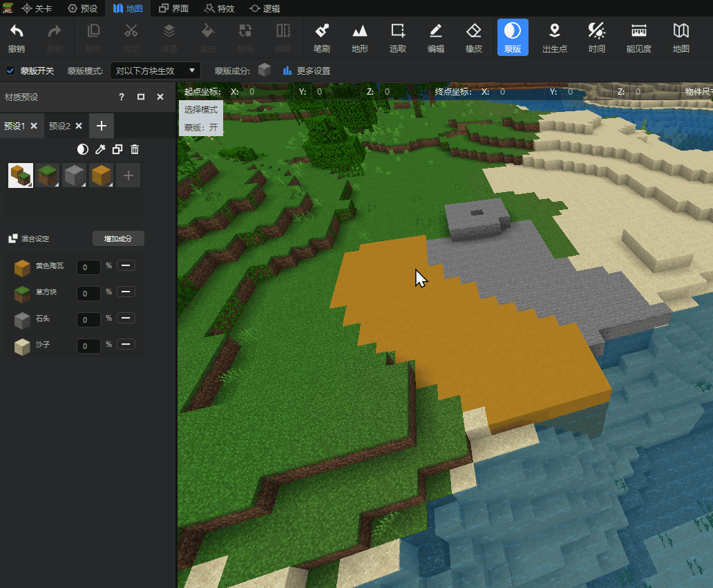The width and height of the screenshot is (713, 588).
Task: Click the 复制 copy tool
Action: tap(93, 38)
